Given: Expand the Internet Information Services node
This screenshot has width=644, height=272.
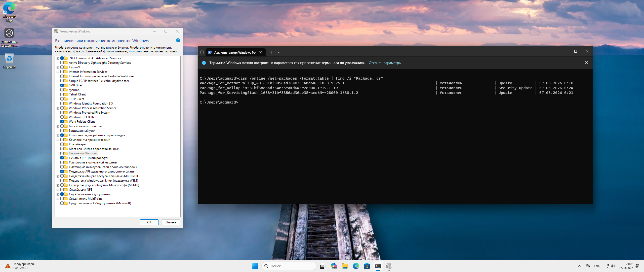Looking at the screenshot, I should (x=58, y=72).
